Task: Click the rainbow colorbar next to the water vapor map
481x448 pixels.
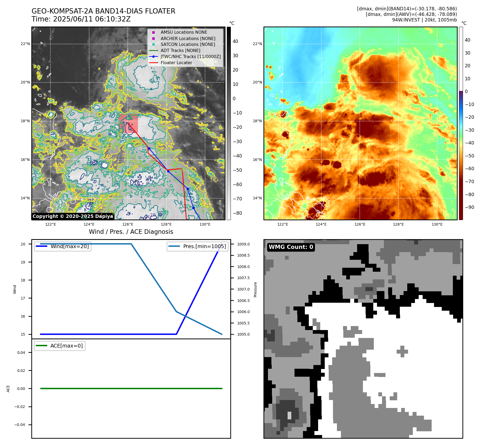Action: [x=461, y=123]
